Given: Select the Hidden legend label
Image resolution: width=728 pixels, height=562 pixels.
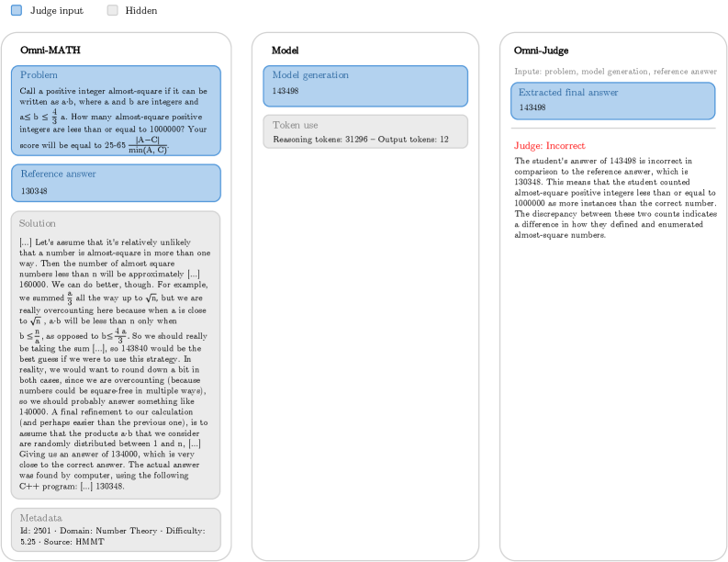Looking at the screenshot, I should pyautogui.click(x=140, y=11).
